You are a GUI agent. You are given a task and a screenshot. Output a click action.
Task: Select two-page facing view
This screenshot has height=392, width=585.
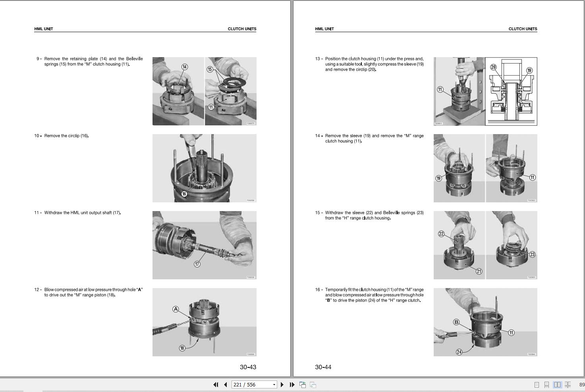557,384
